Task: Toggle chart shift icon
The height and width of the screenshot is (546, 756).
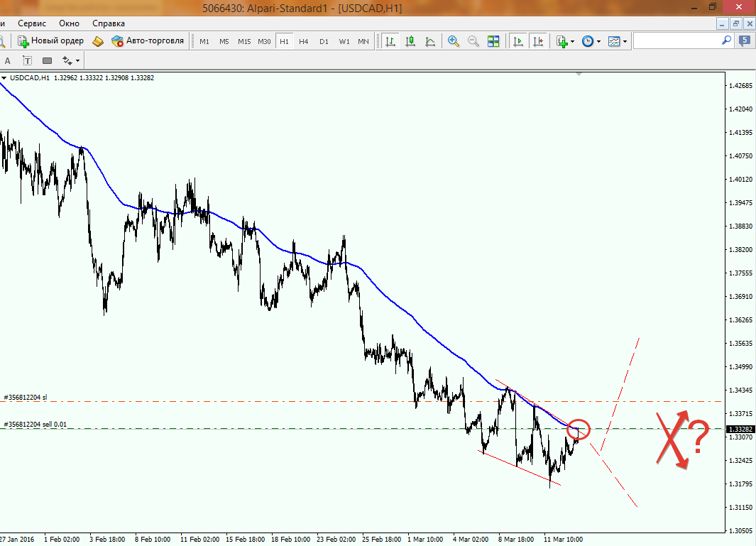Action: coord(538,41)
